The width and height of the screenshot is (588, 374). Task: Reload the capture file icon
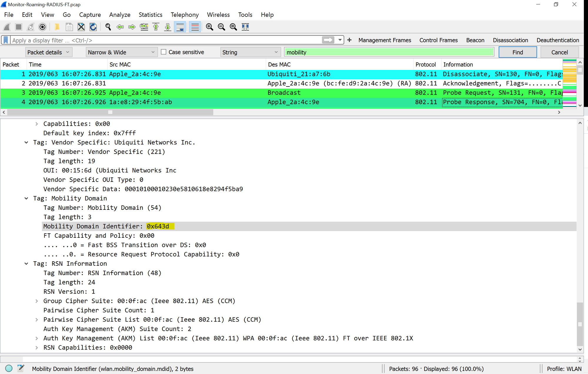pos(93,27)
